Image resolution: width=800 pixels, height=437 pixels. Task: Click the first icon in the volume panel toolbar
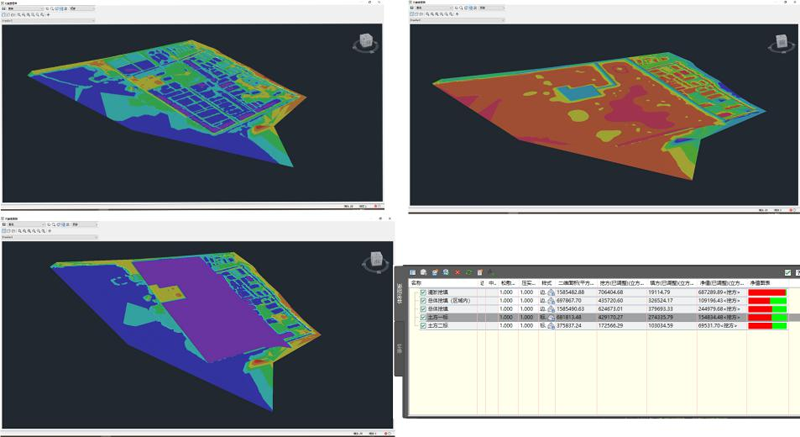point(412,271)
